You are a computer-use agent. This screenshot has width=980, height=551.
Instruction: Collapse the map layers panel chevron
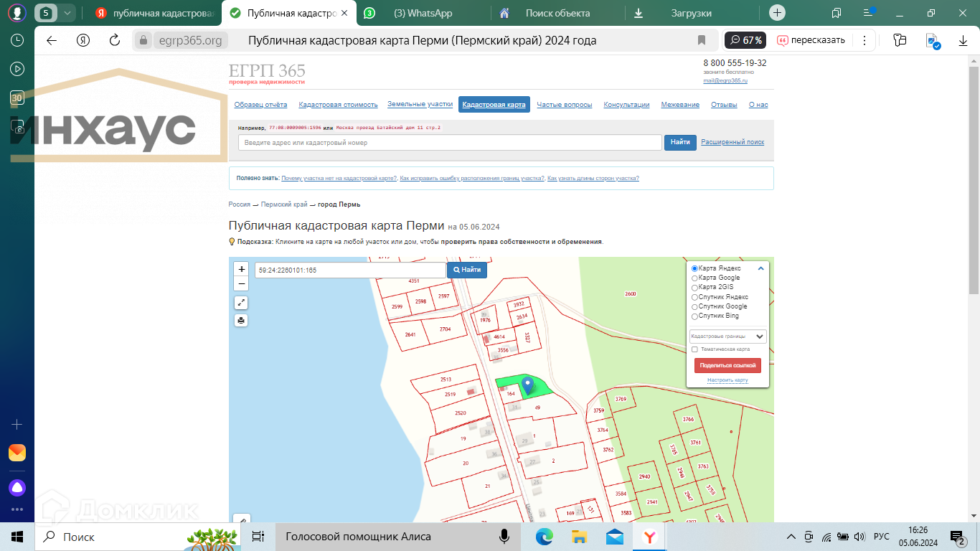tap(761, 269)
